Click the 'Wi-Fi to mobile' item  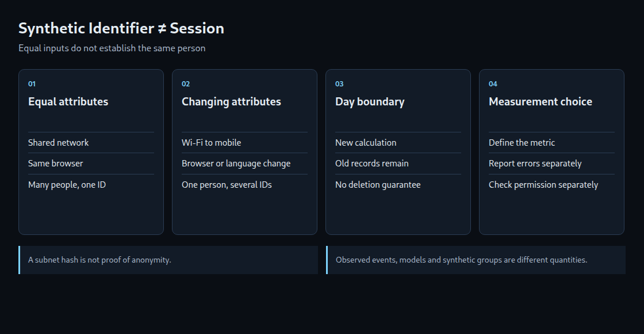[x=244, y=143]
